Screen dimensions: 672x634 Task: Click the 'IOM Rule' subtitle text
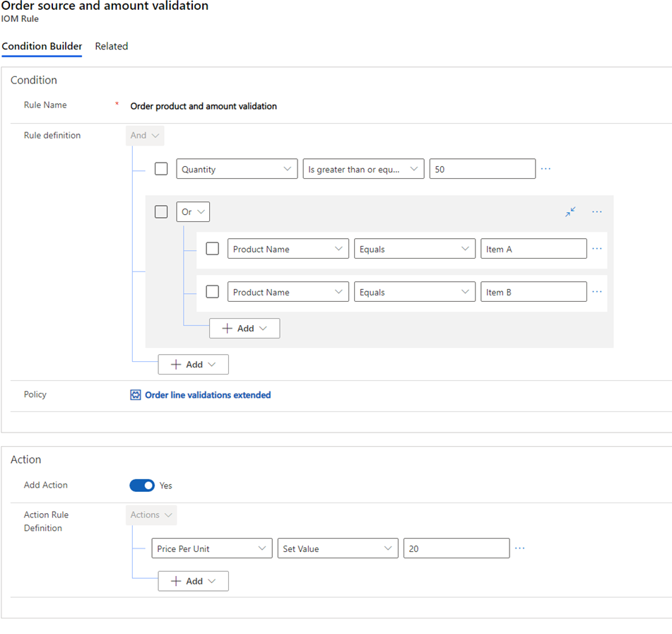[20, 19]
